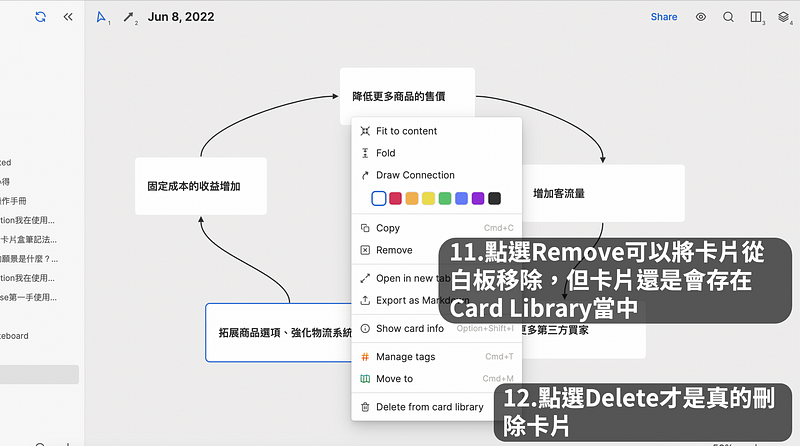800x446 pixels.
Task: Open the card library layers icon
Action: 784,17
